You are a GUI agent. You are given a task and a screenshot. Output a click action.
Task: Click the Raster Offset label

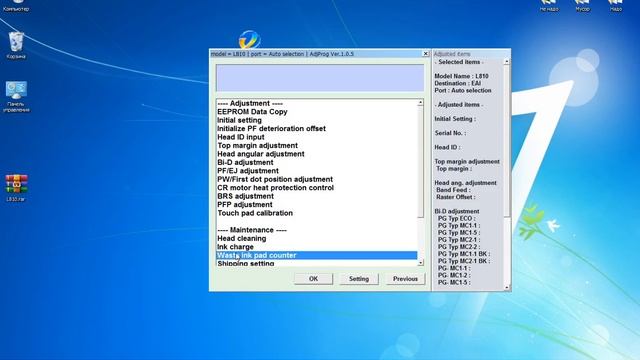tap(456, 197)
